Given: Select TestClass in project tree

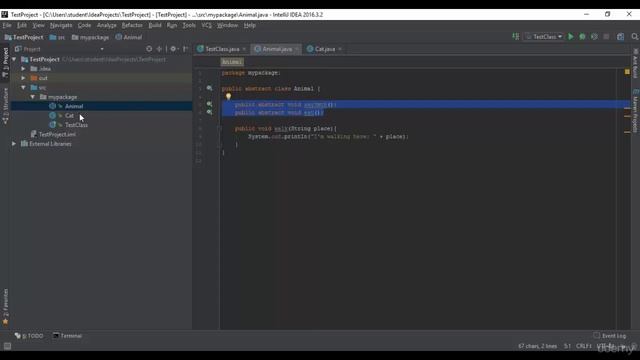Looking at the screenshot, I should (76, 125).
